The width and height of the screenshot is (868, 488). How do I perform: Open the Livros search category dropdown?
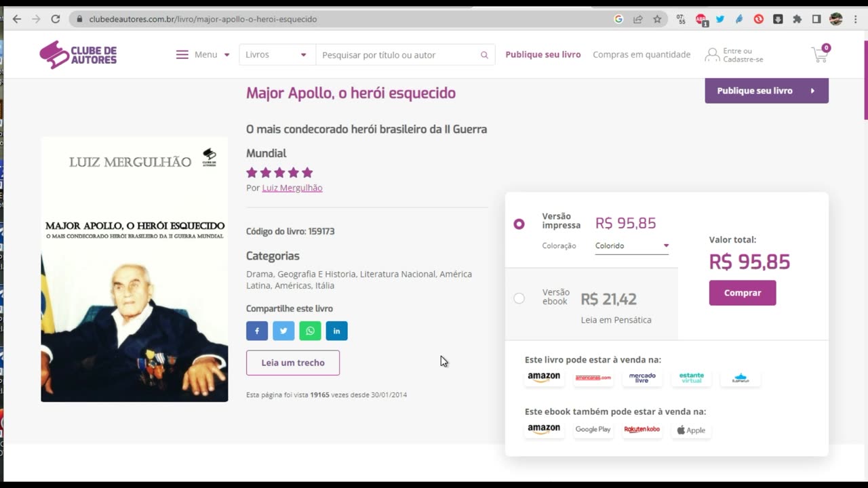pos(277,55)
